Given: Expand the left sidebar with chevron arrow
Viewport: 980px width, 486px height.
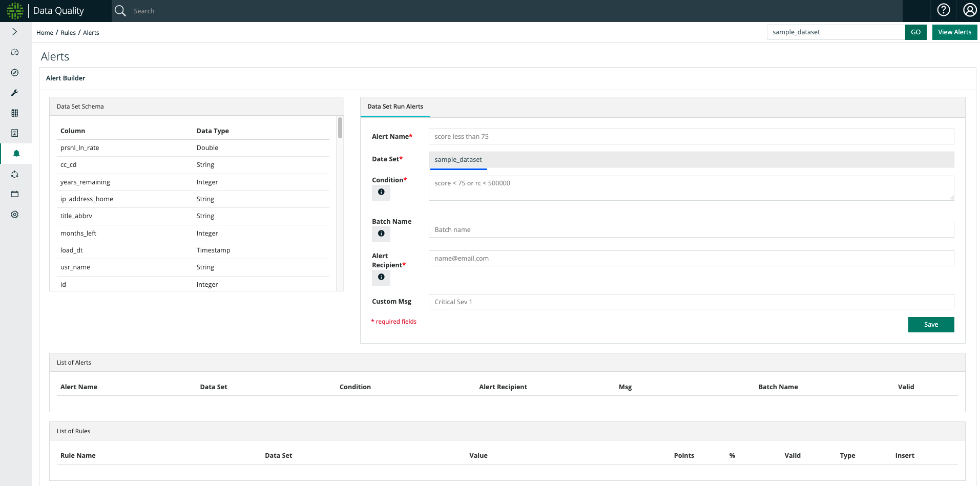Looking at the screenshot, I should [15, 32].
